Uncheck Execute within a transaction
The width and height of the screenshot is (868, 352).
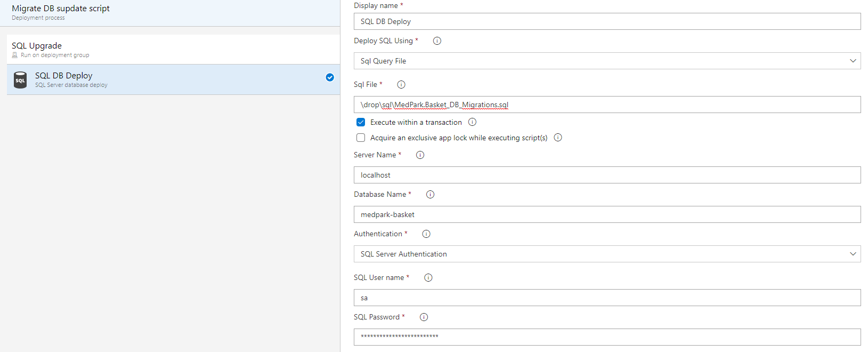361,122
